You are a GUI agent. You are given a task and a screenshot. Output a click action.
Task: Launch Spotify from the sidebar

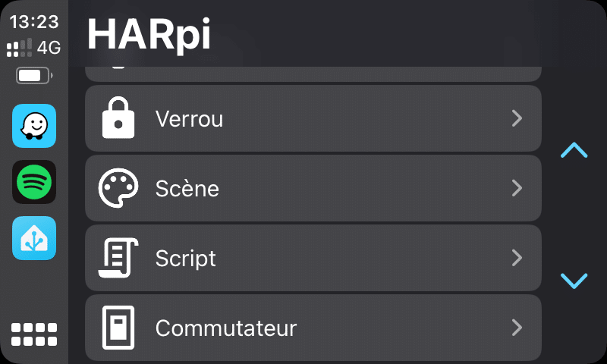(34, 182)
